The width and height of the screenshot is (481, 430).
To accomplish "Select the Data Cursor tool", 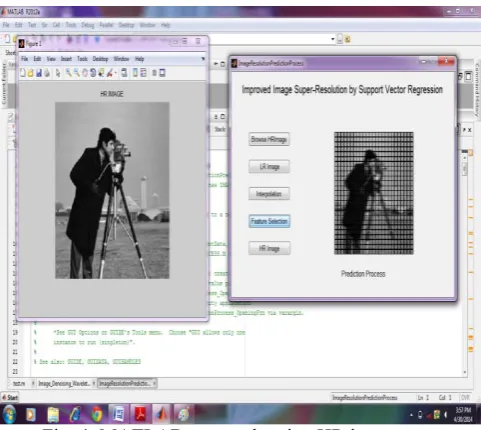I will pyautogui.click(x=101, y=73).
